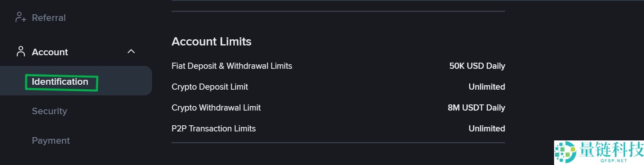The width and height of the screenshot is (644, 165).
Task: Click Unlimited value for Crypto Deposit
Action: tap(486, 87)
